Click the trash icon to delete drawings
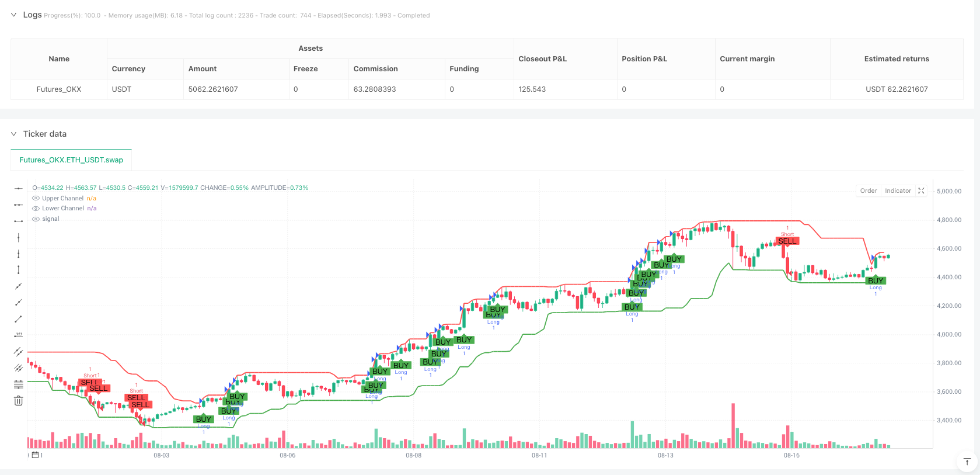Image resolution: width=980 pixels, height=475 pixels. click(x=19, y=401)
